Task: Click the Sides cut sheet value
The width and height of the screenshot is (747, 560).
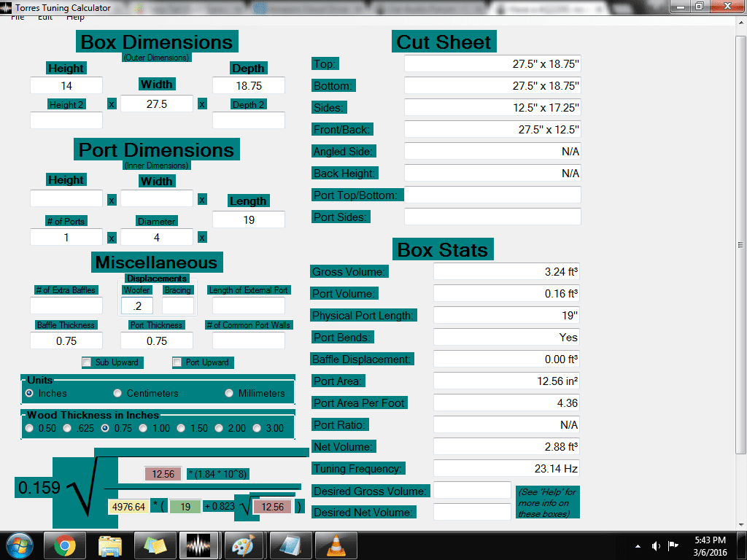Action: [492, 108]
